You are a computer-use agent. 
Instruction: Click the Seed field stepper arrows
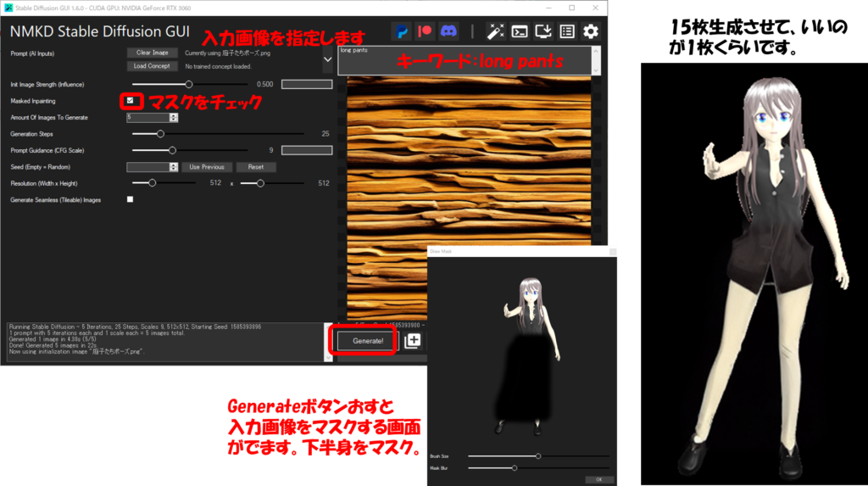pyautogui.click(x=174, y=167)
